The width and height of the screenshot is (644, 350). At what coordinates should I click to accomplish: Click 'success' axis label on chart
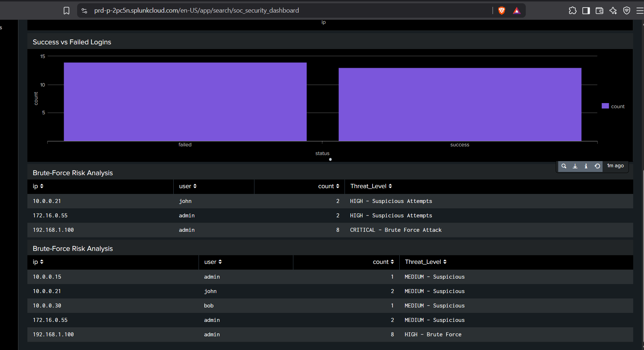click(x=460, y=145)
